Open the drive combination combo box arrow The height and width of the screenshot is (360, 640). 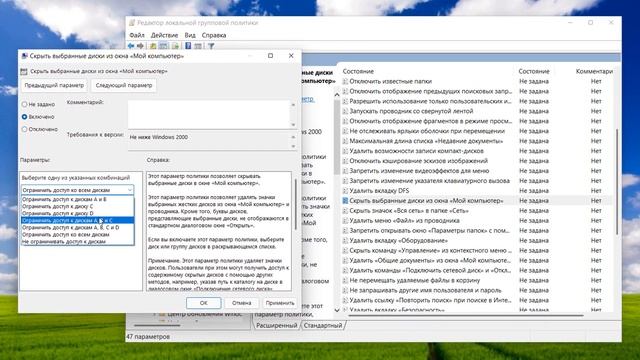129,190
